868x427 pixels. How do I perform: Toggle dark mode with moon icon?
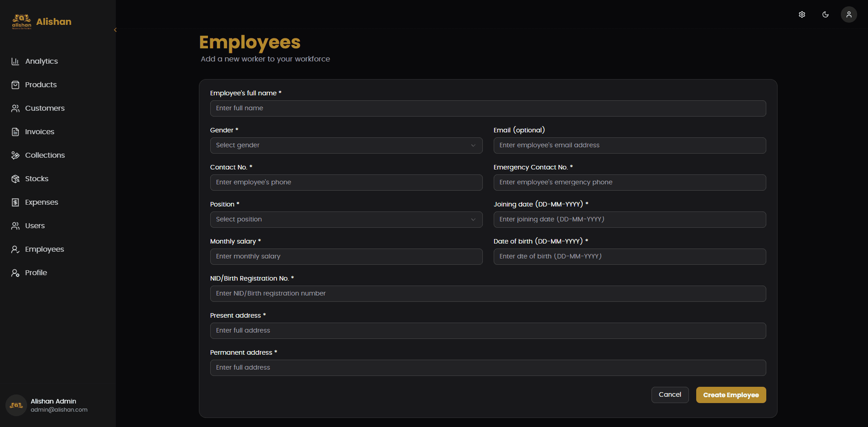coord(826,14)
